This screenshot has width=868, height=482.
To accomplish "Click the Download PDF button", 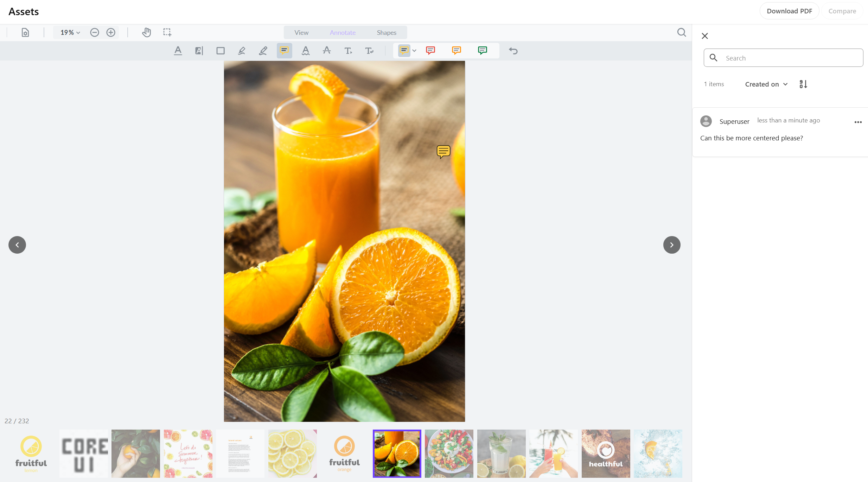I will coord(789,11).
